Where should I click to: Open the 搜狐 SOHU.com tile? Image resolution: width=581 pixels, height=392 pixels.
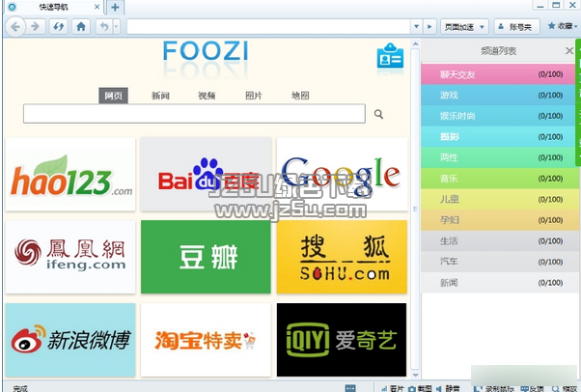coord(342,257)
